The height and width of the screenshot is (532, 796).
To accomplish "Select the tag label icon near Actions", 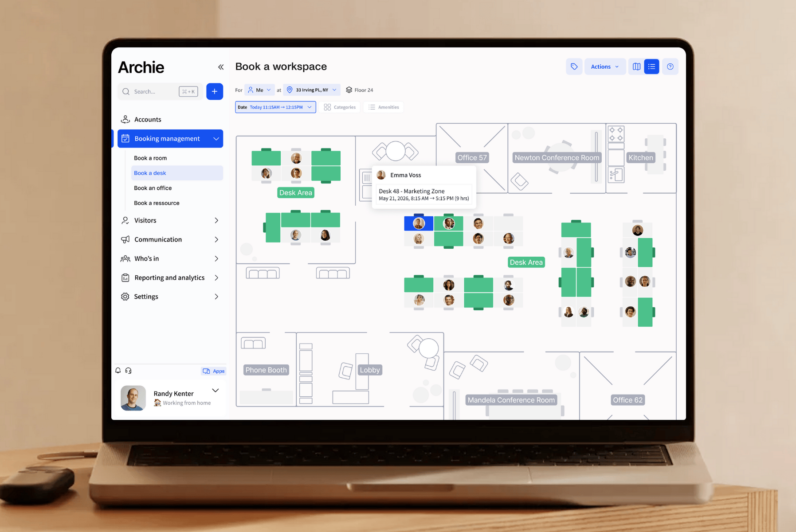I will (574, 66).
